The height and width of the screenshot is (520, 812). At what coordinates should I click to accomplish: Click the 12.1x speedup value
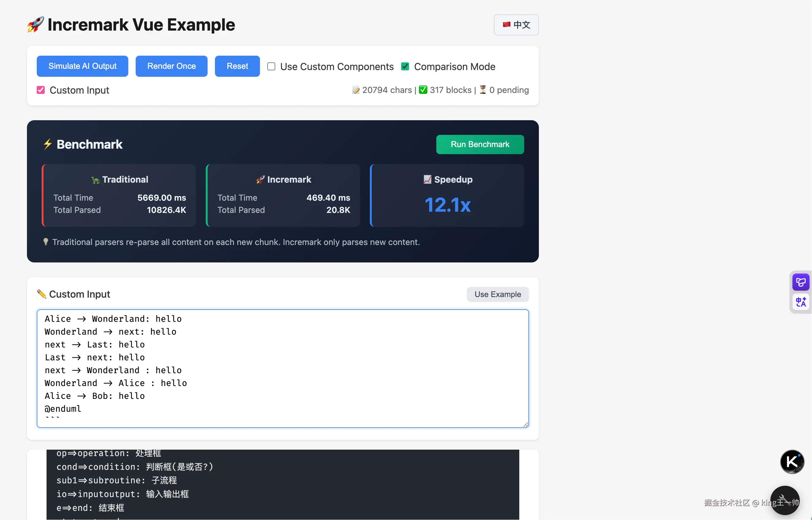click(x=447, y=205)
